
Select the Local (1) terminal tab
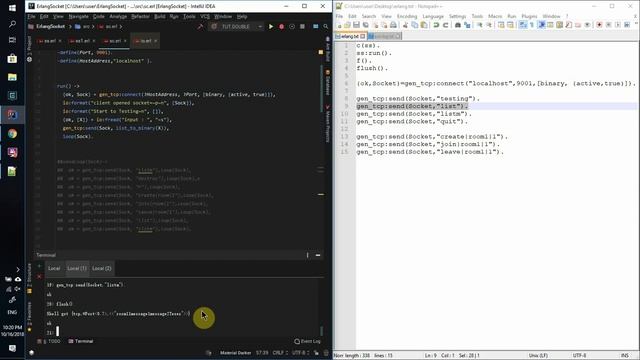(77, 269)
